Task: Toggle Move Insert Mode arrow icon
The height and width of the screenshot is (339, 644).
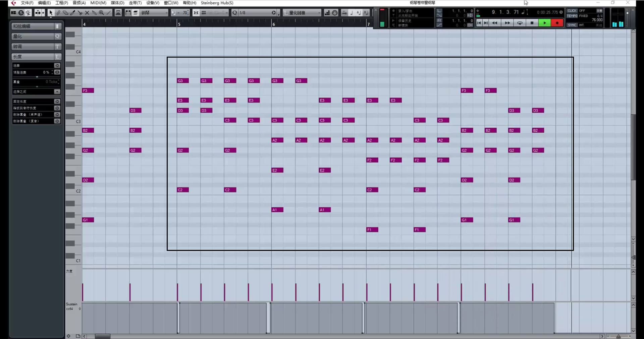Action: [344, 13]
